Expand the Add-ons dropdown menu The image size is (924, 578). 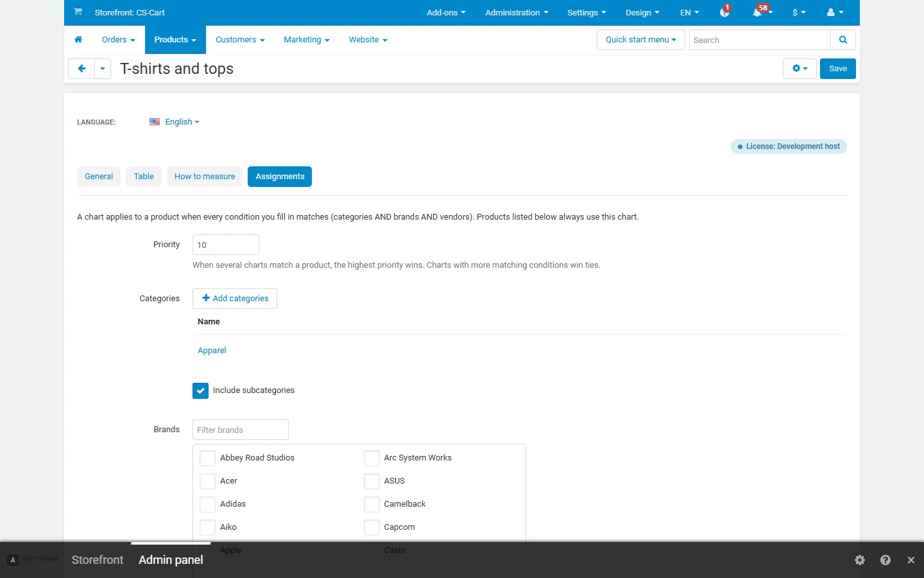coord(446,12)
